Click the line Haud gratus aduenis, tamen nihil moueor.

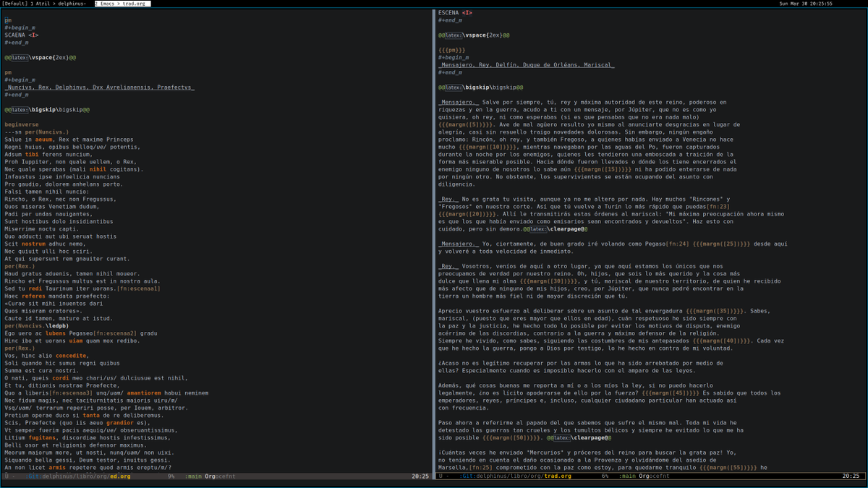pos(72,274)
